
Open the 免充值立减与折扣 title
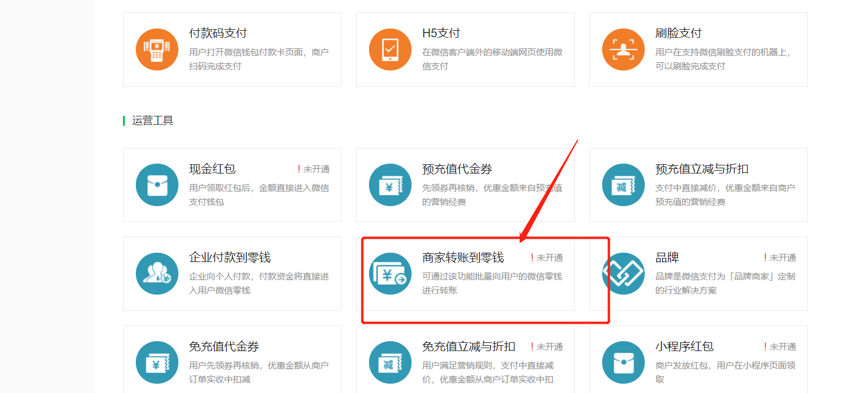pyautogui.click(x=469, y=346)
